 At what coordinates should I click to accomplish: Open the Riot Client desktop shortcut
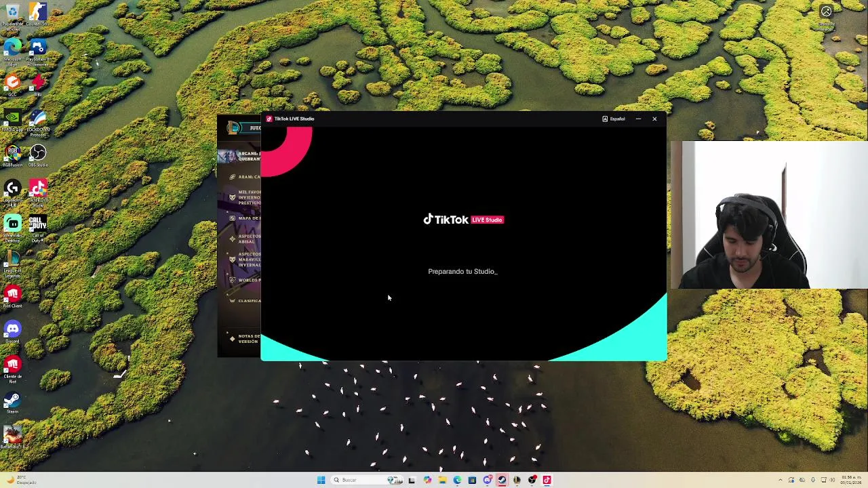tap(13, 297)
